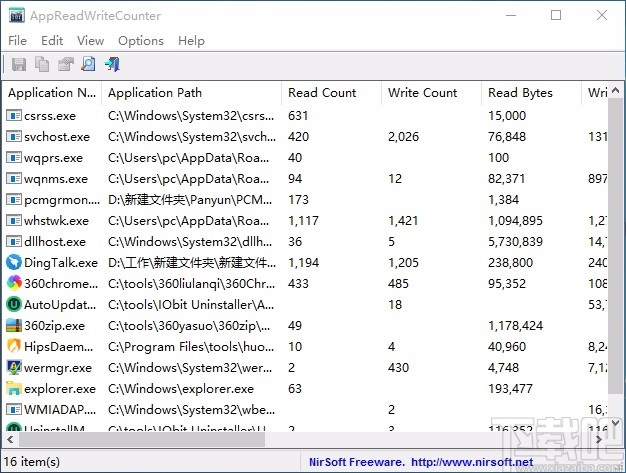Click the horizontal scrollbar left arrow

[x=10, y=439]
